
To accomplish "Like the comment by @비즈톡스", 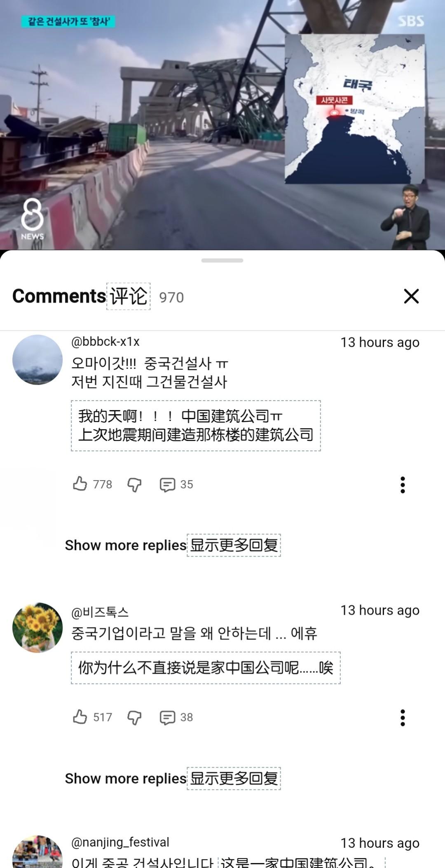I will (x=80, y=717).
